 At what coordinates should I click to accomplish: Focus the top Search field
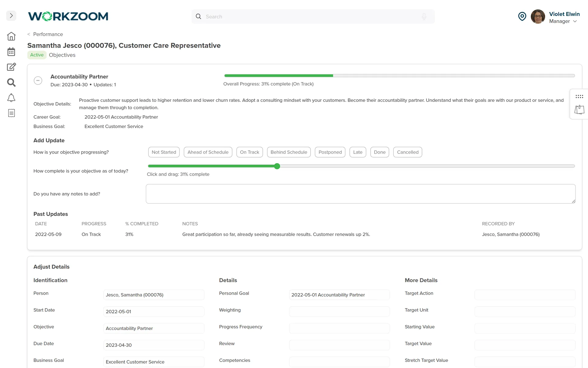[x=313, y=17]
